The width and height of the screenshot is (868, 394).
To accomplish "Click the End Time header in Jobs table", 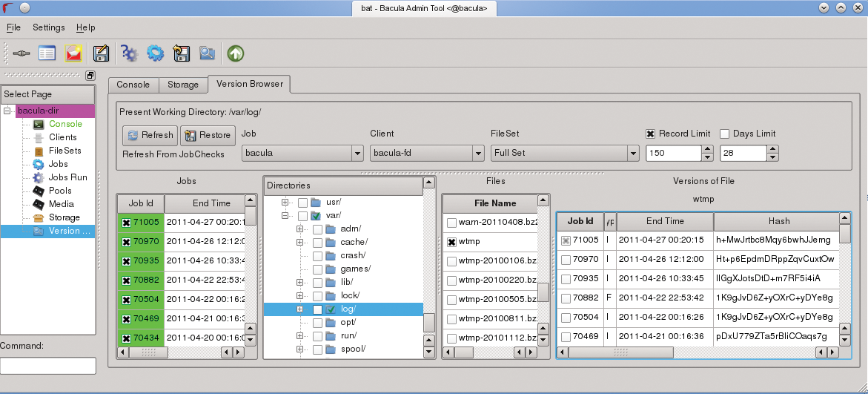I will 205,203.
